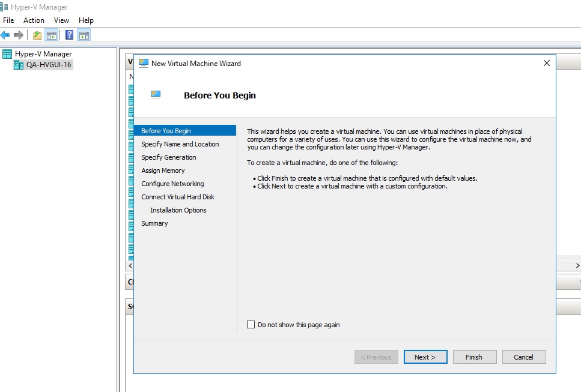Click the greyed-out < Previous button
Viewport: 581px width, 392px height.
[376, 357]
